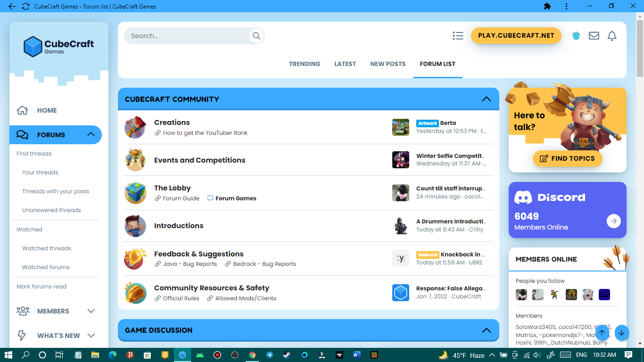This screenshot has height=362, width=644.
Task: Click the Community Resources & Safety helmet icon
Action: click(135, 293)
